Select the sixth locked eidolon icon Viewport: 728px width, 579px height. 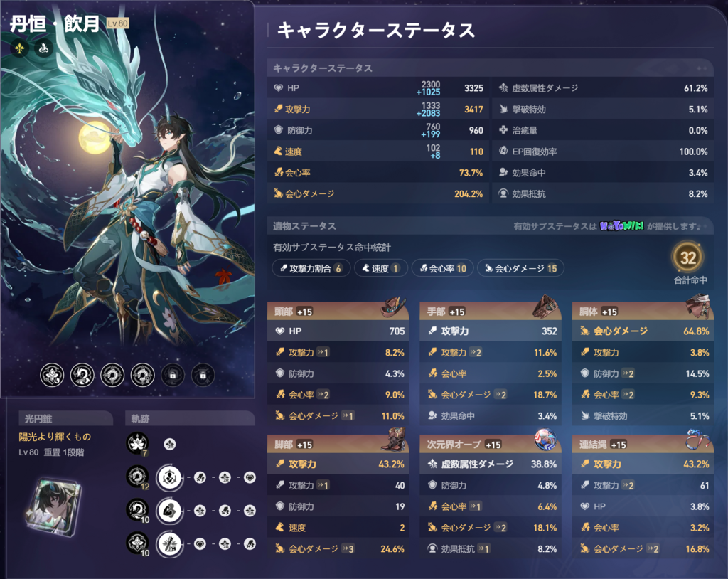pyautogui.click(x=203, y=375)
